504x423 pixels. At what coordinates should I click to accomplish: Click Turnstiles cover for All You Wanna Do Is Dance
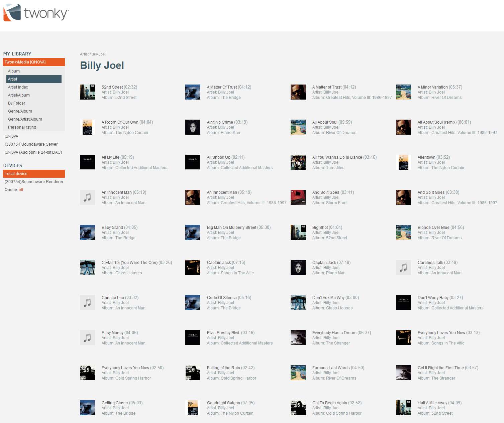pos(298,162)
